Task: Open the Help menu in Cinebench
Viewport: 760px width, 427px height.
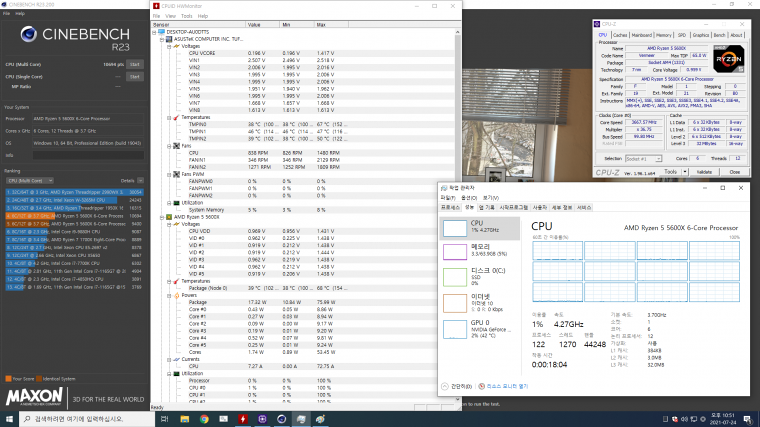Action: coord(20,14)
